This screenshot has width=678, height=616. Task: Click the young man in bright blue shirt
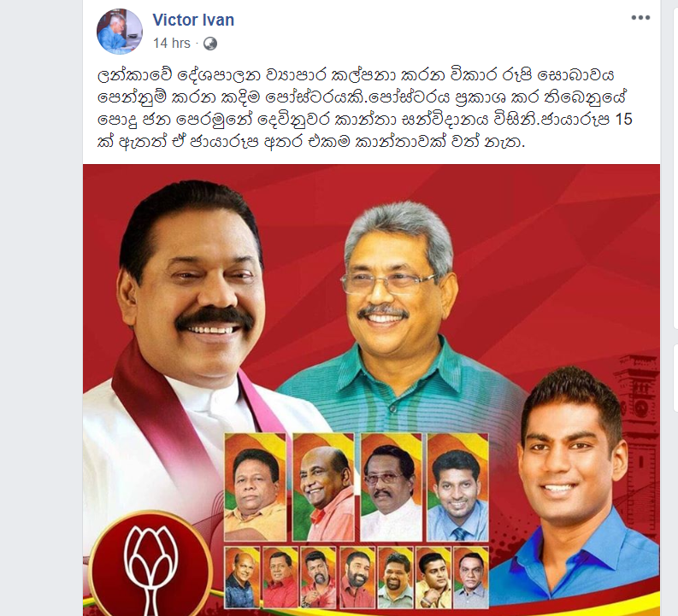pos(577,488)
